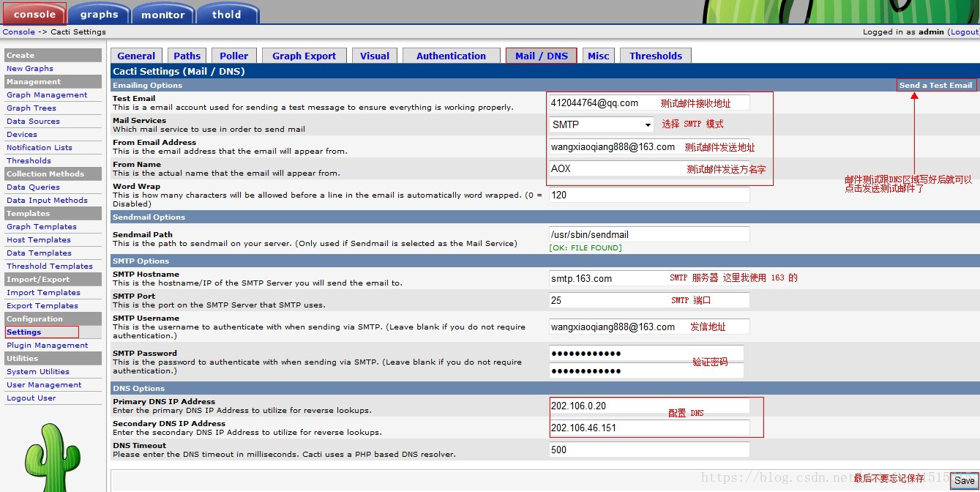The image size is (980, 492).
Task: Open the Graph Export settings tab
Action: click(x=304, y=56)
